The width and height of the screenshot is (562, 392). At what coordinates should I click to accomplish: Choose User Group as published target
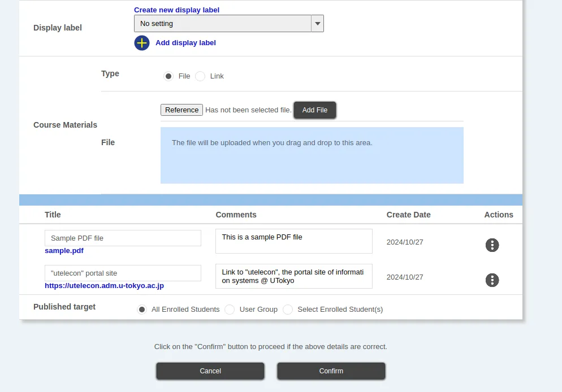click(x=230, y=310)
